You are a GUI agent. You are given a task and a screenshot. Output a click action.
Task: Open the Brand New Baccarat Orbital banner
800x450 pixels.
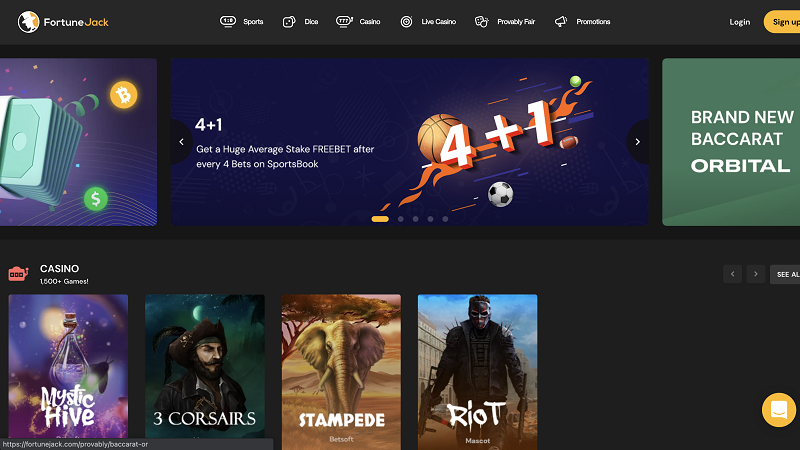click(x=731, y=142)
